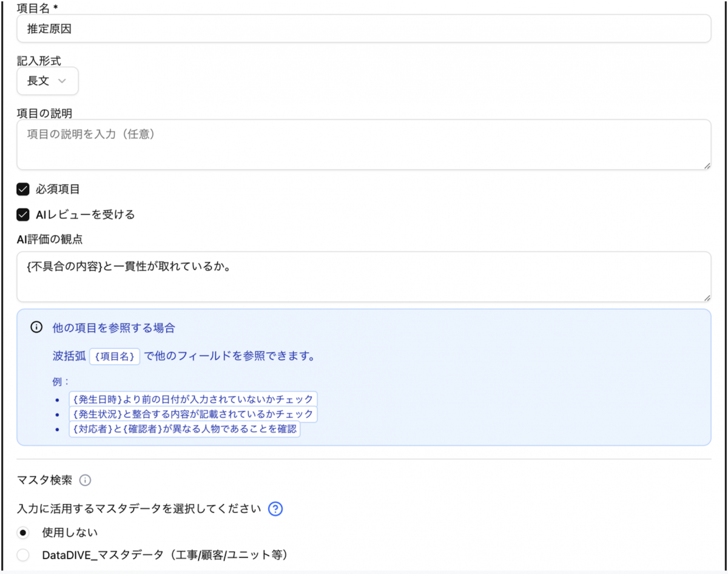Click the info circle in the blue reference notice
This screenshot has height=574, width=728.
point(35,328)
